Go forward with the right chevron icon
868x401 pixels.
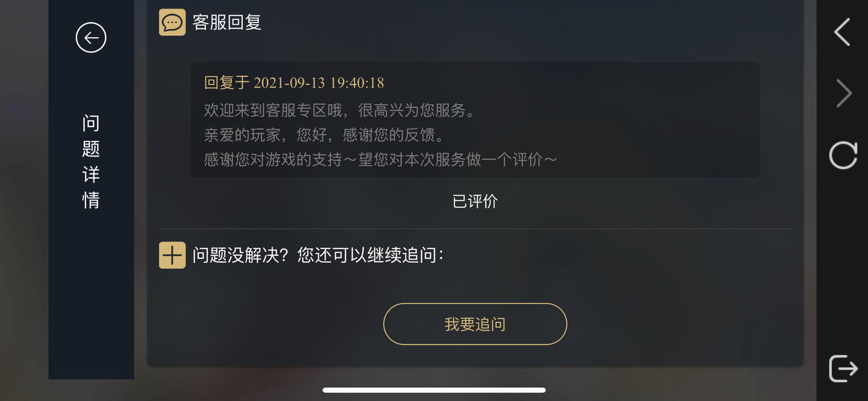844,93
